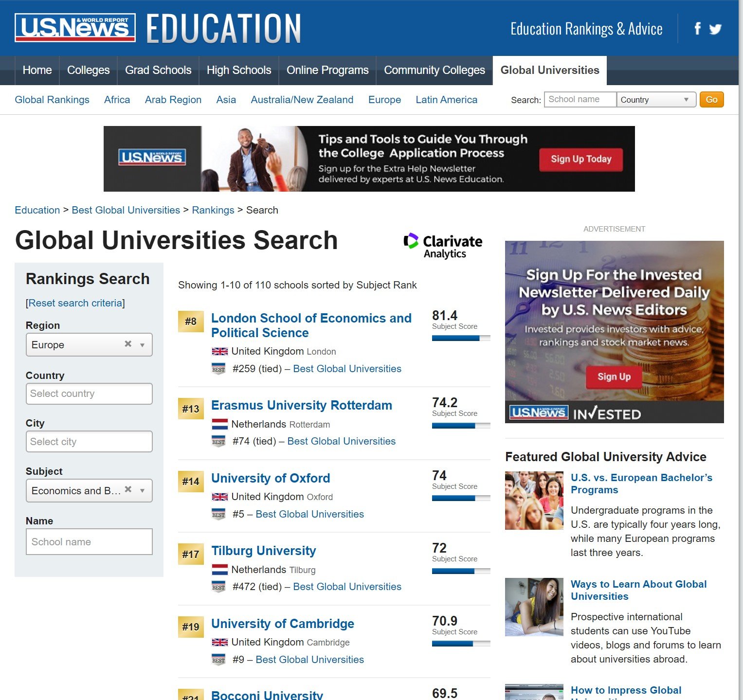Open the U.S. vs. European Bachelor's thumbnail

pyautogui.click(x=534, y=500)
